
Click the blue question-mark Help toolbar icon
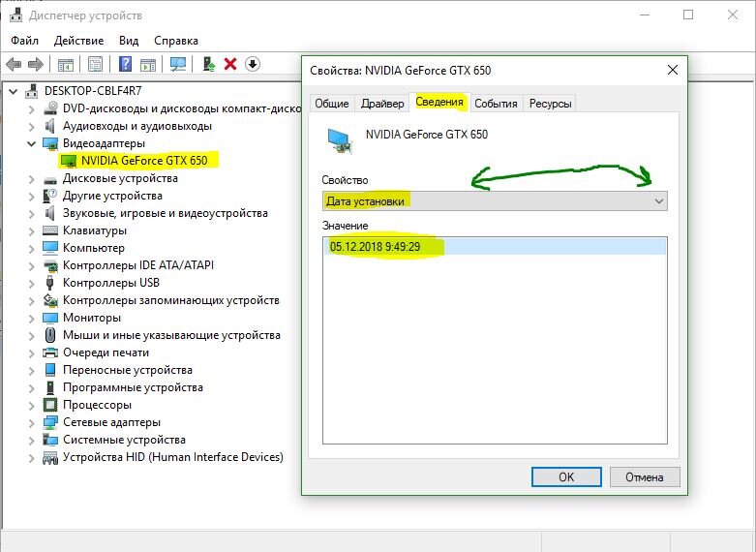[x=126, y=64]
